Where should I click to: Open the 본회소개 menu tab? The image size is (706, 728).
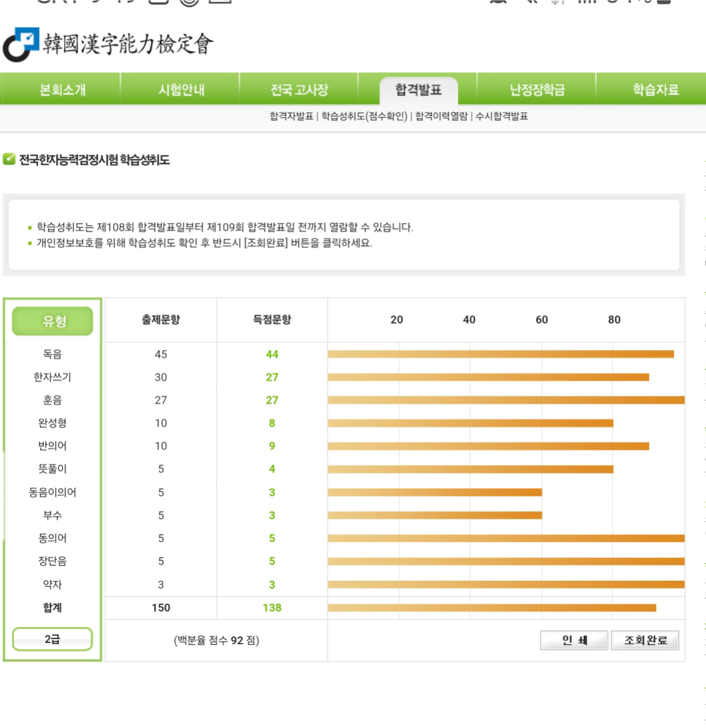(62, 90)
